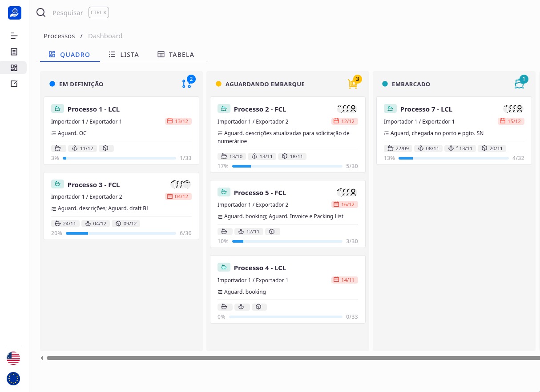Screen dimensions: 540x392
Task: Click the Processos breadcrumb link
Action: pos(59,36)
